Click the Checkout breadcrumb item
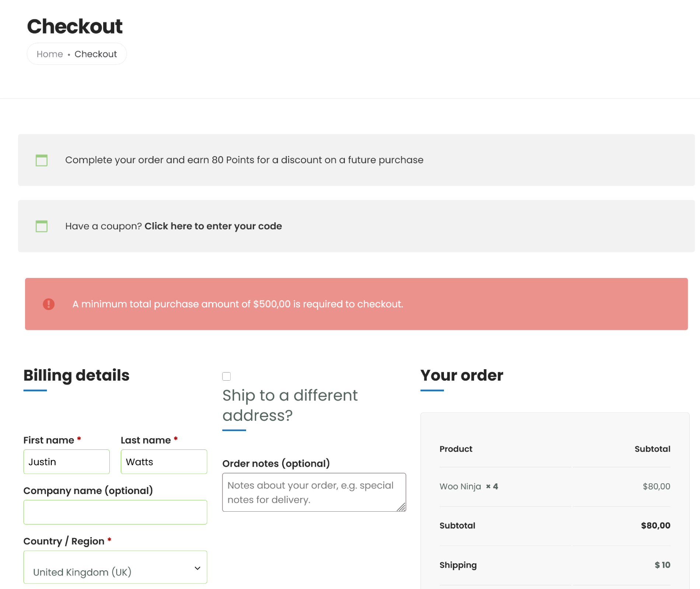Viewport: 700px width, 589px height. pos(96,54)
